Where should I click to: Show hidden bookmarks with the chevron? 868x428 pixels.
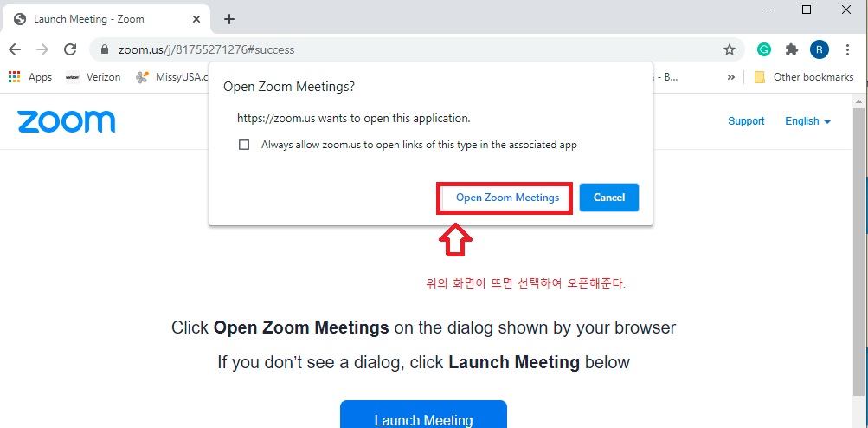(x=731, y=77)
